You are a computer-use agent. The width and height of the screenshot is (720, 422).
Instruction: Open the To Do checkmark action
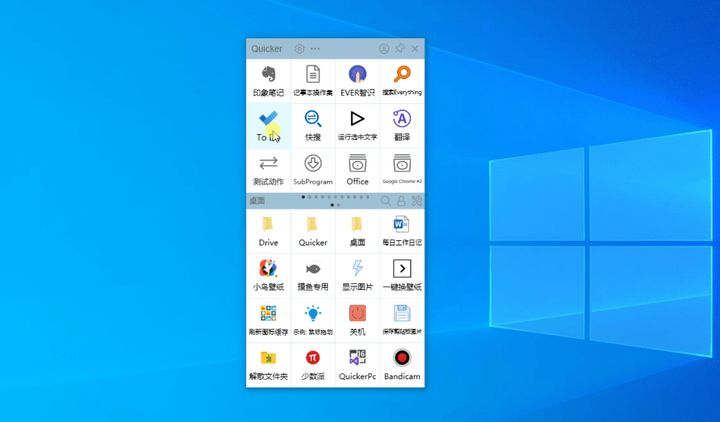269,125
